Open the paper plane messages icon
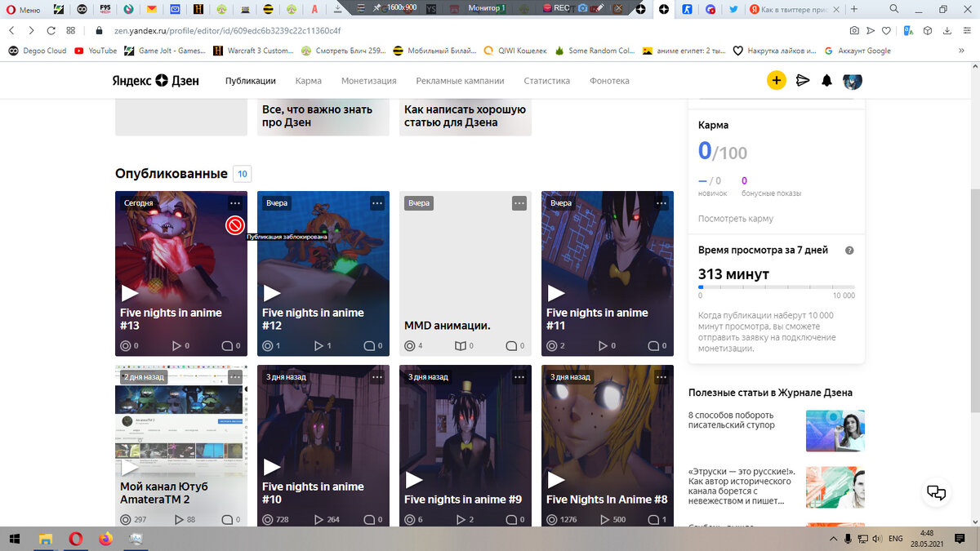This screenshot has width=980, height=551. point(803,81)
